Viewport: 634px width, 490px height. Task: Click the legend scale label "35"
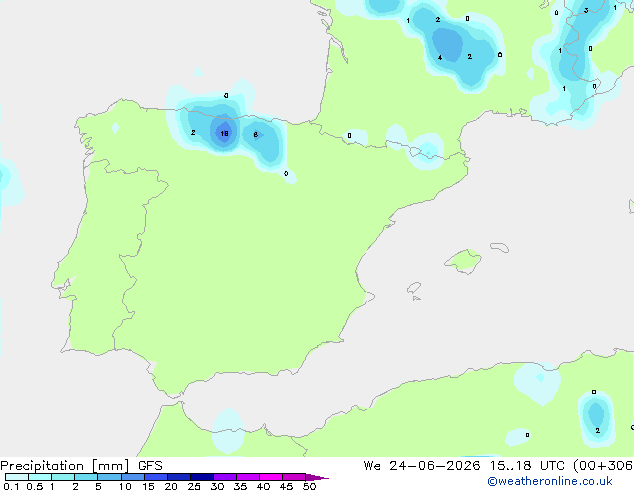pyautogui.click(x=240, y=486)
